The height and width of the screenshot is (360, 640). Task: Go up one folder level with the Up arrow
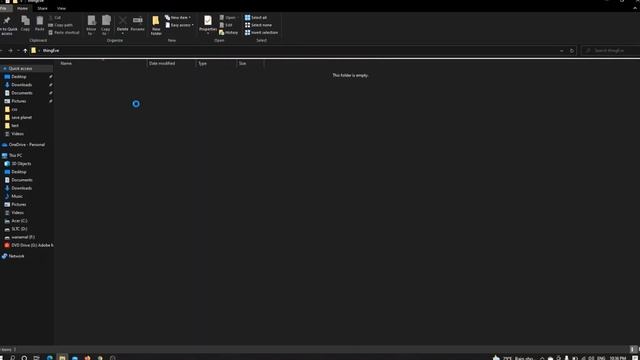click(25, 51)
